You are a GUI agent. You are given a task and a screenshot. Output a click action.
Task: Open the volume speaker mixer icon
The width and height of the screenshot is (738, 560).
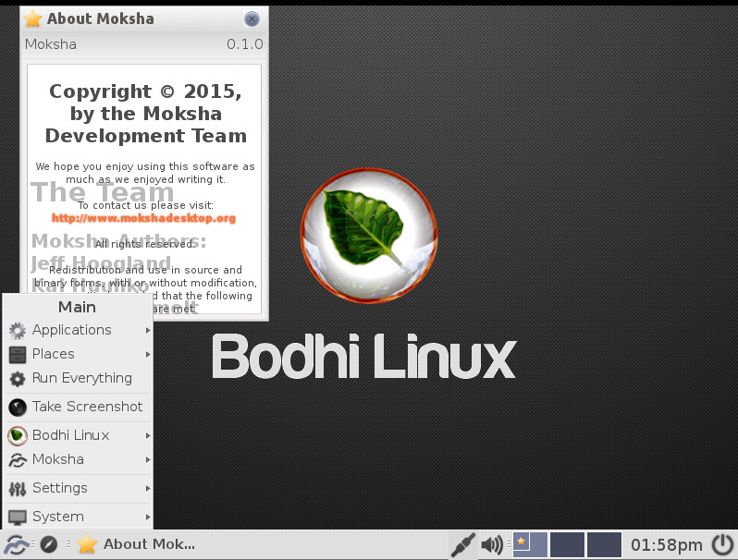[x=492, y=545]
